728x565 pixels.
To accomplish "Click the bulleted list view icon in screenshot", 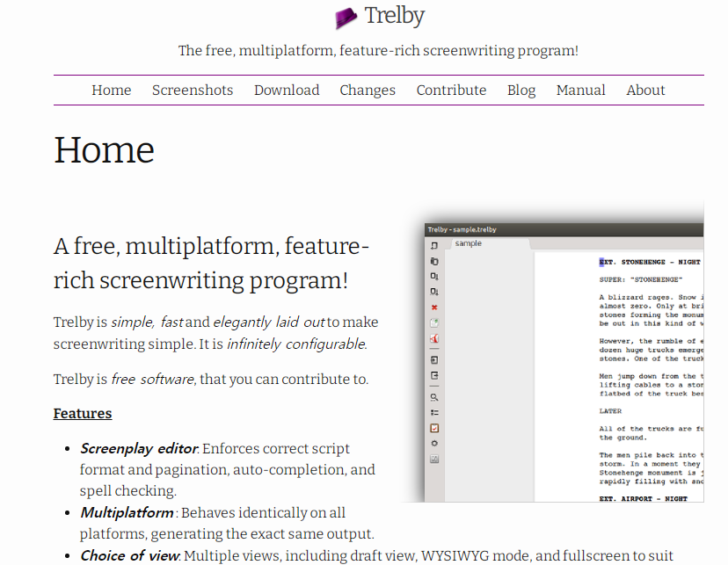I will (x=434, y=412).
